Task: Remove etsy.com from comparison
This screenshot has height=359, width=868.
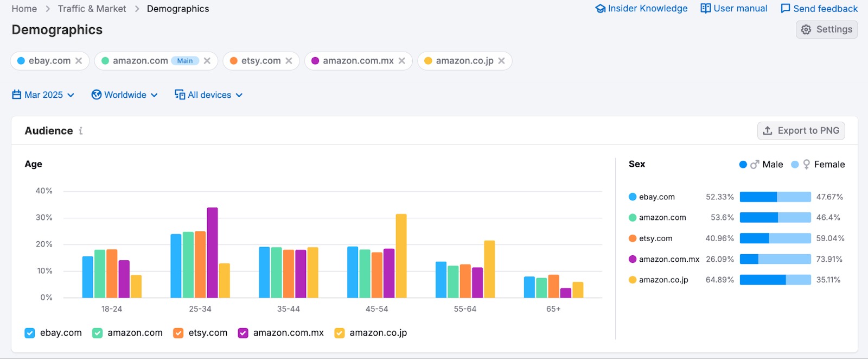Action: [289, 61]
